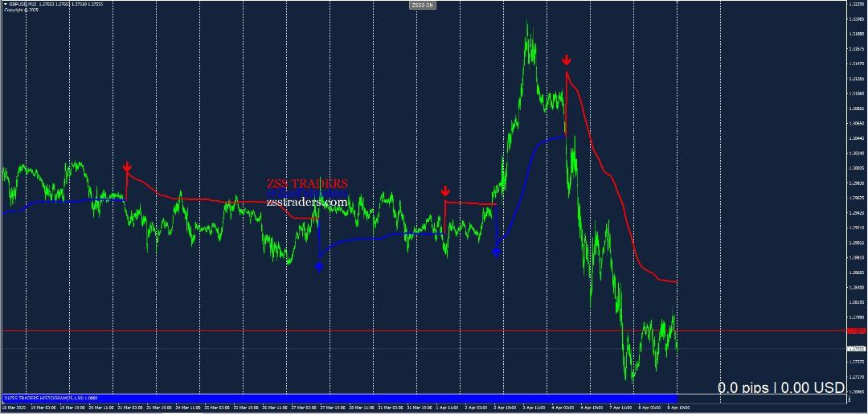Viewport: 868px width, 414px height.
Task: Select the red sell arrow near 1 Apr
Action: (445, 191)
